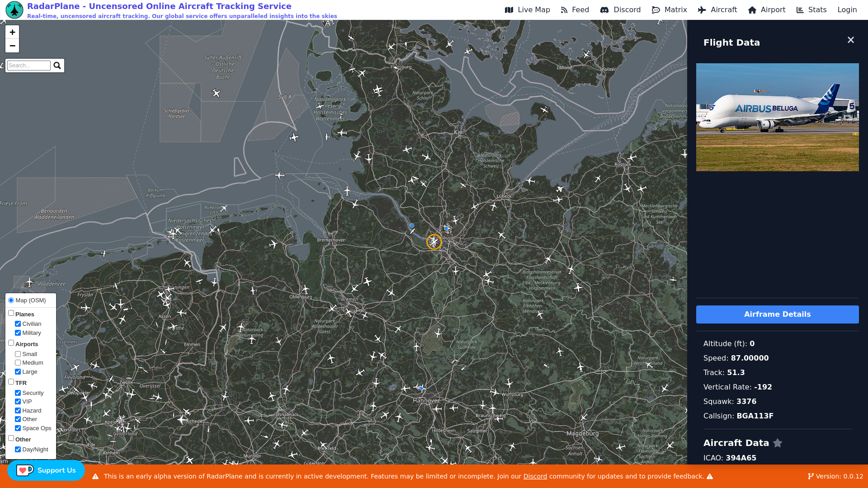Click the search magnifier icon
The height and width of the screenshot is (488, 868).
pos(57,66)
